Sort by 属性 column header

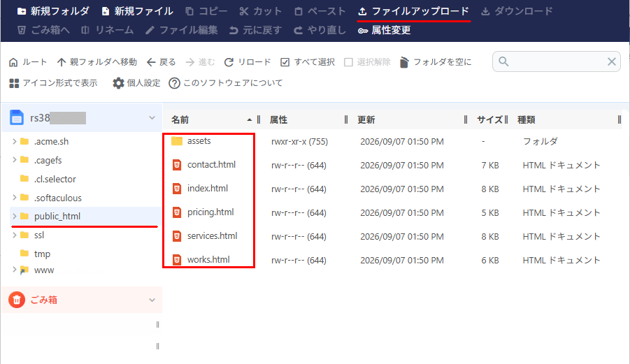click(x=278, y=120)
